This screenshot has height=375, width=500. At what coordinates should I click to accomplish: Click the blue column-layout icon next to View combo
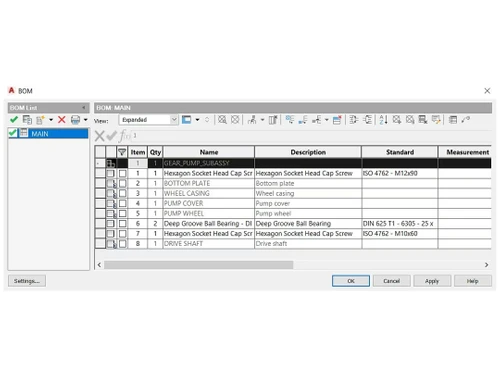[x=186, y=120]
